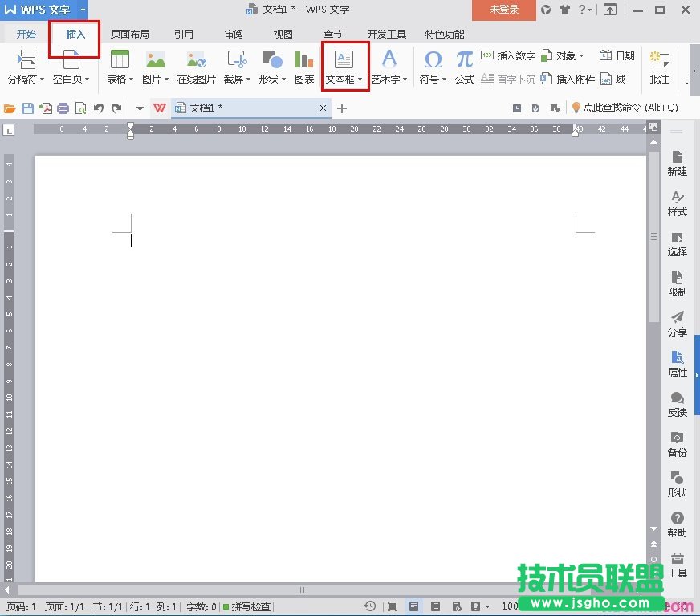
Task: Click the Print icon
Action: coord(63,108)
